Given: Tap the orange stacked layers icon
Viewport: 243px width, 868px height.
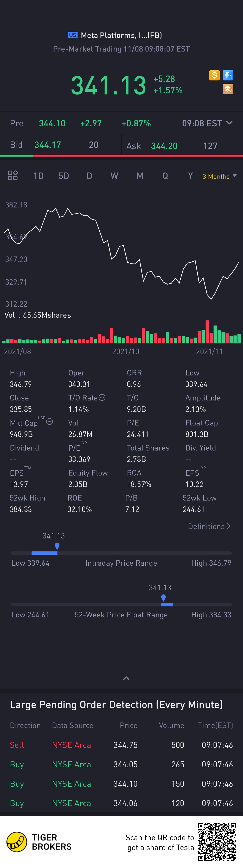Looking at the screenshot, I should [x=228, y=89].
